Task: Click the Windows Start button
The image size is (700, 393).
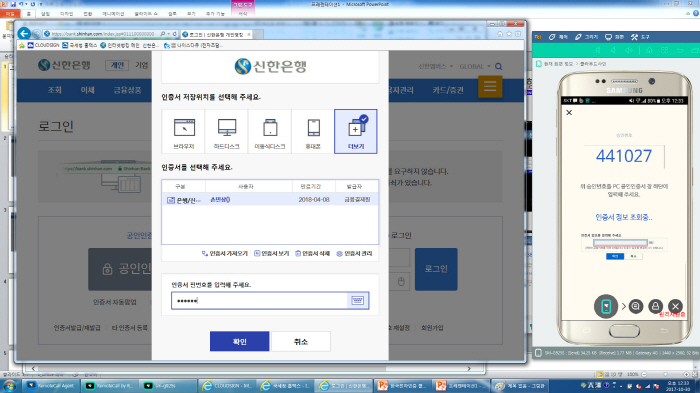Action: click(x=9, y=385)
